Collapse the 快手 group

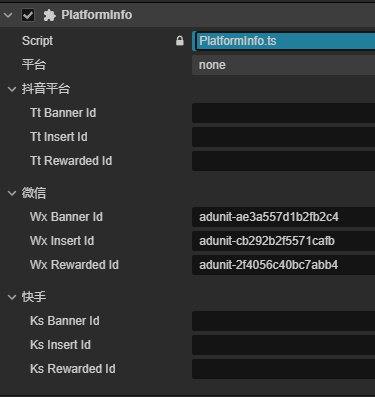12,297
